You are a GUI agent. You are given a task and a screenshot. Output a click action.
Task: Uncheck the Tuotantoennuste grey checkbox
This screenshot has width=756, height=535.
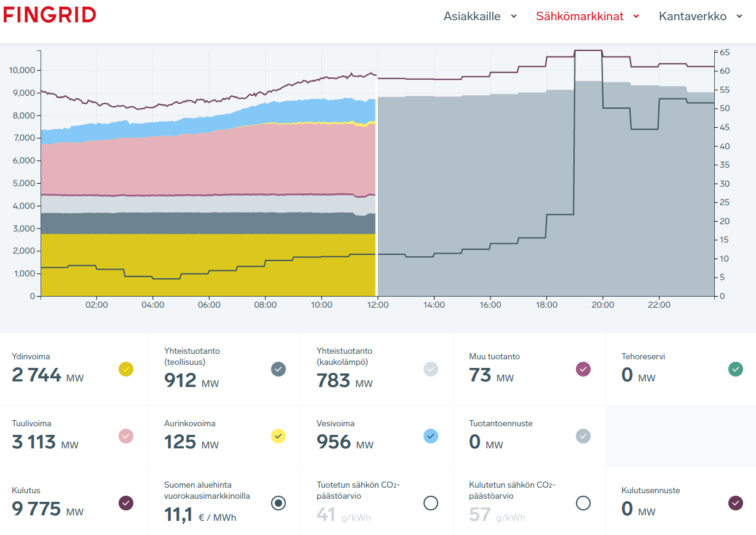coord(583,436)
